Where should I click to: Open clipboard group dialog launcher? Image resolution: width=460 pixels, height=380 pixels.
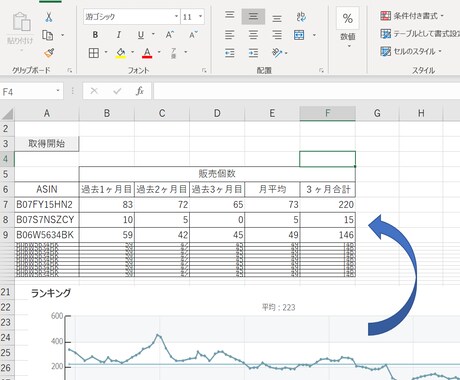click(x=70, y=70)
